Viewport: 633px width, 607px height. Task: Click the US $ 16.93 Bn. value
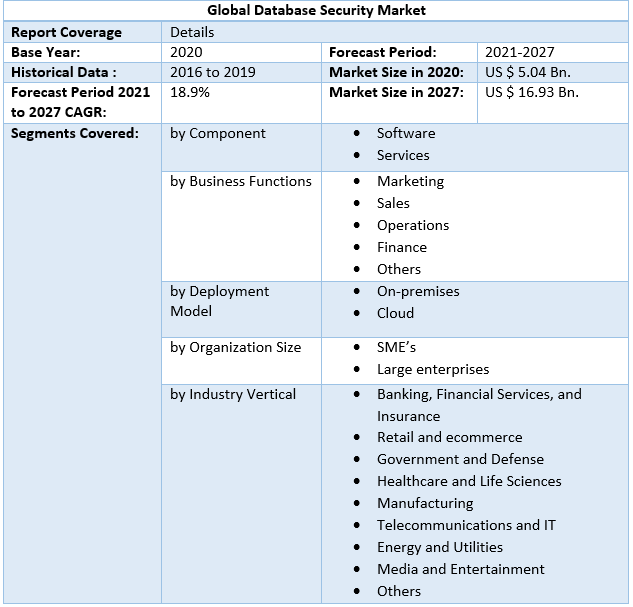point(532,92)
